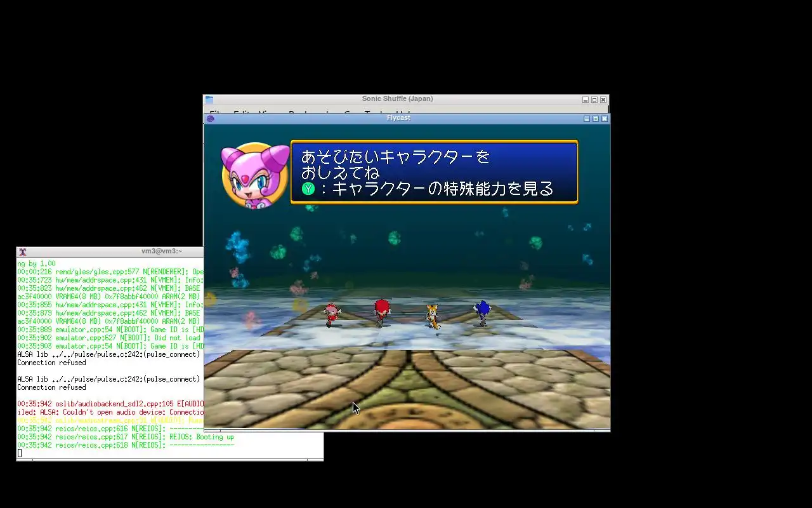Click the 00:35:879 addrspace.cpp:462 log line
This screenshot has height=508, width=812.
(110, 313)
